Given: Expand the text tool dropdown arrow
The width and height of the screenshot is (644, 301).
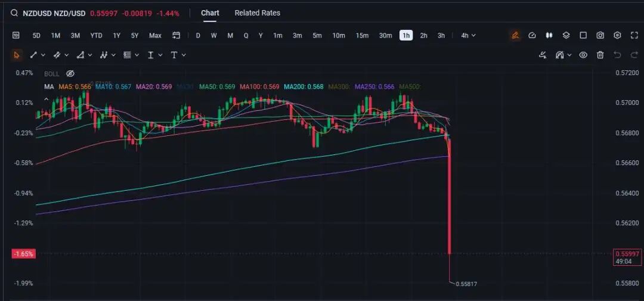Looking at the screenshot, I should pos(184,55).
